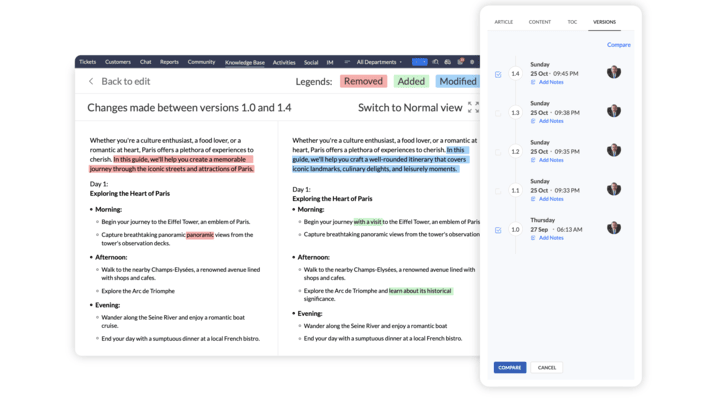Open the Customers menu
The image size is (717, 400).
pyautogui.click(x=118, y=62)
